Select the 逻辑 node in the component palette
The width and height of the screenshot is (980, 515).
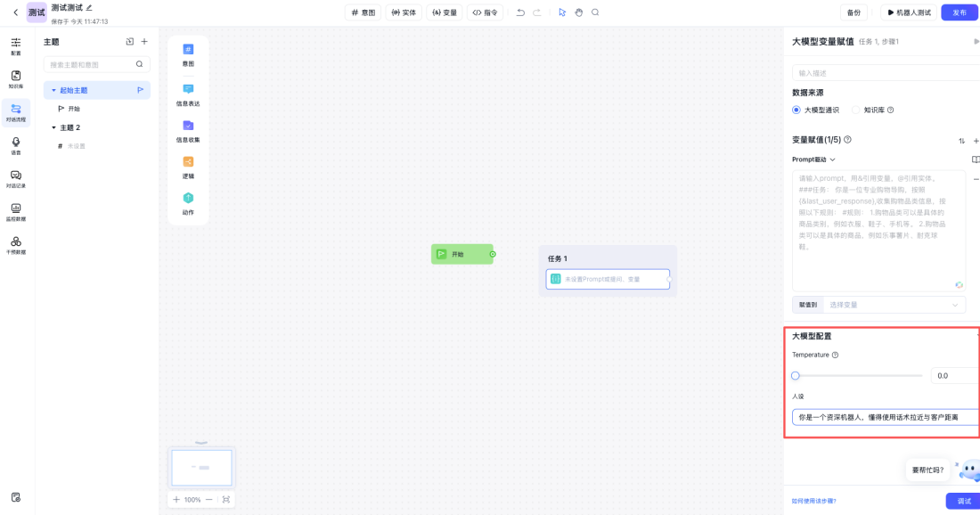(188, 167)
